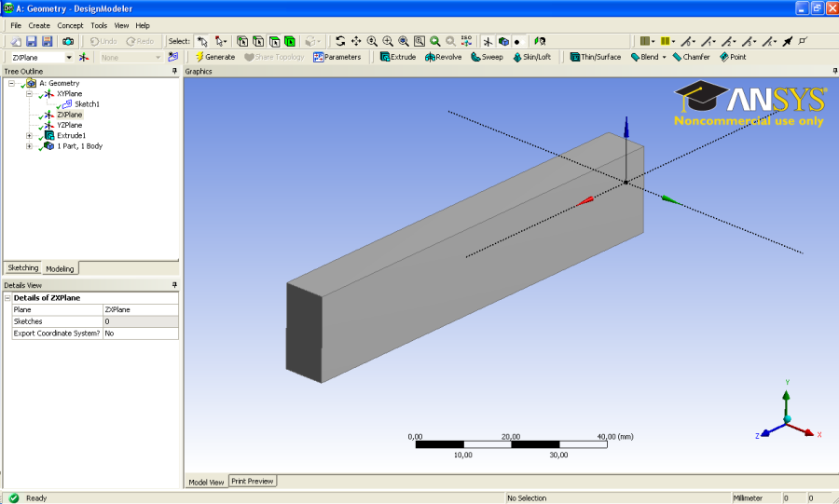Expand the Extrude1 tree node
This screenshot has height=504, width=839.
point(29,136)
